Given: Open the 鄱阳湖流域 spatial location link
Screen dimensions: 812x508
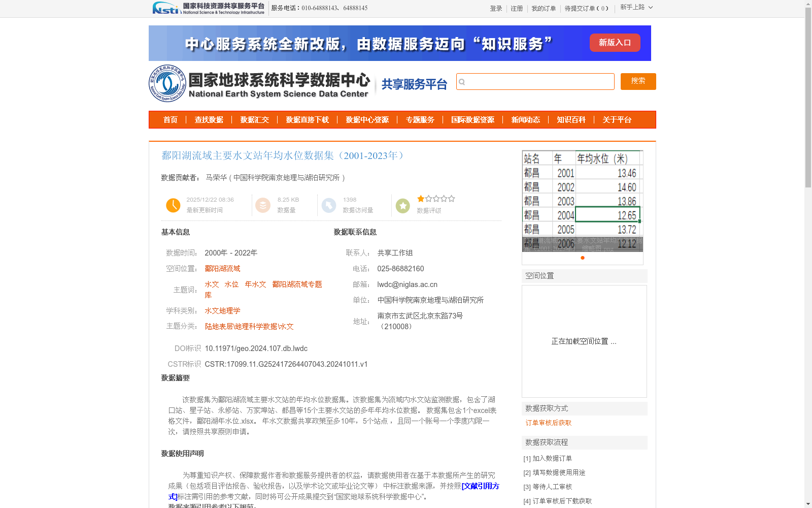Looking at the screenshot, I should [222, 268].
